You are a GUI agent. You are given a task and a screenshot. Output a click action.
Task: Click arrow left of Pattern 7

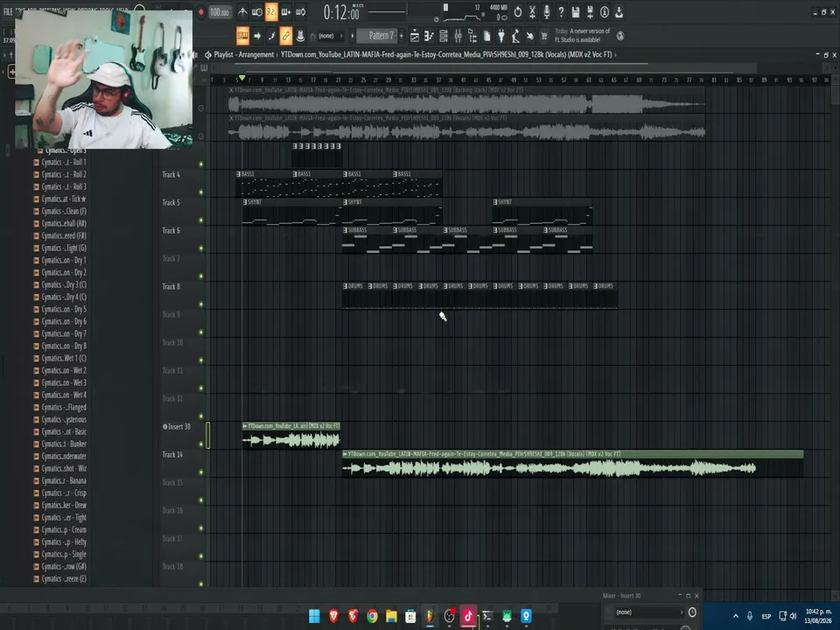pos(353,36)
